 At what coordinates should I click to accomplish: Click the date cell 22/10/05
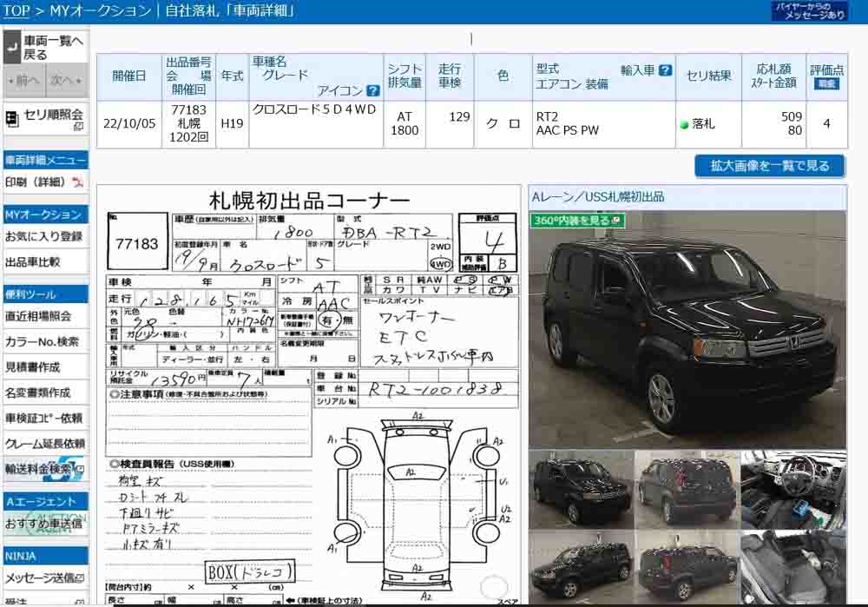point(129,123)
